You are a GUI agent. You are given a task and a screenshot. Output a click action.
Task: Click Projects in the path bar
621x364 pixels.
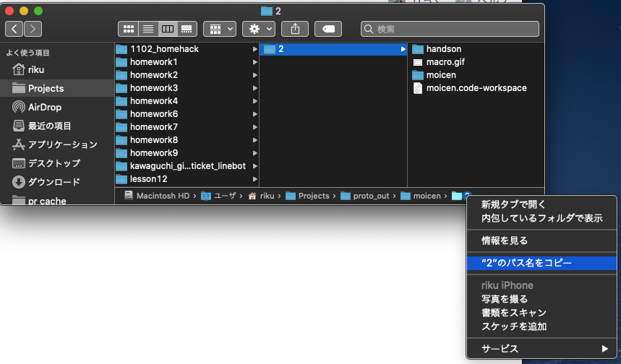307,196
